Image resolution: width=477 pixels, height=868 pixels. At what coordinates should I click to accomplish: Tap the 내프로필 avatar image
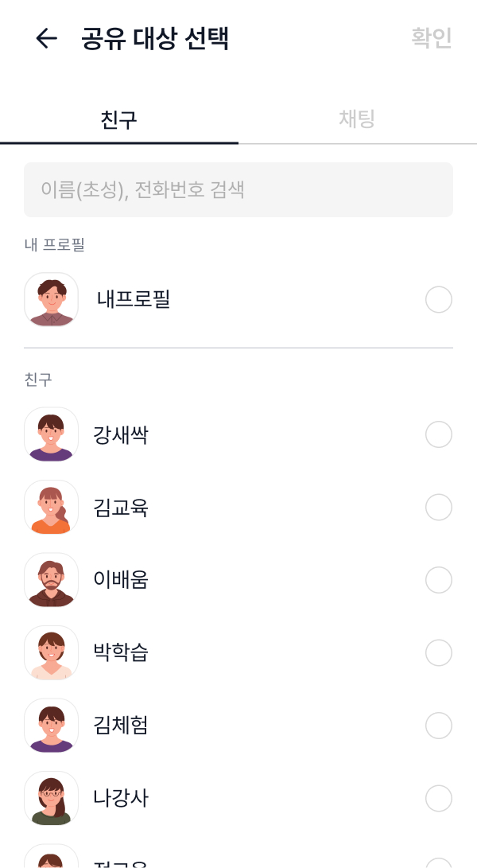[51, 300]
